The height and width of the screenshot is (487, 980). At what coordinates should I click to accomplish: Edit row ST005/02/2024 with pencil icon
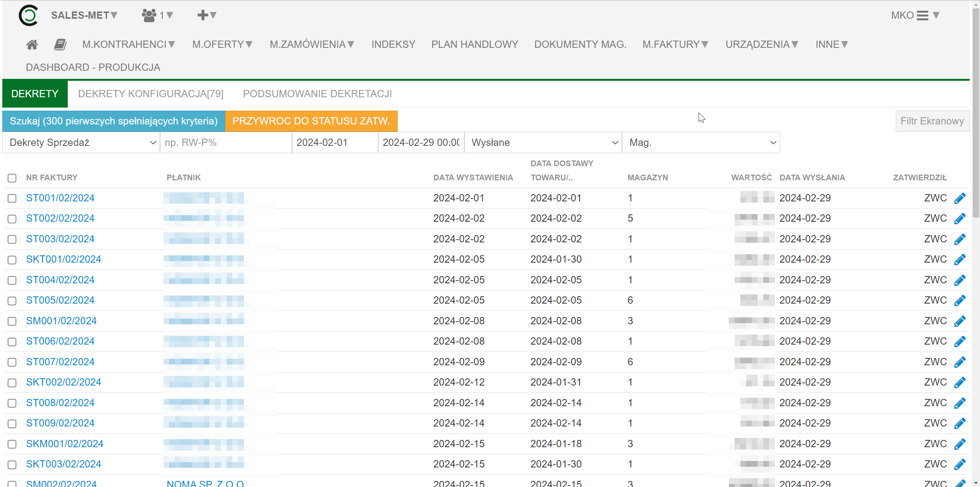click(960, 301)
